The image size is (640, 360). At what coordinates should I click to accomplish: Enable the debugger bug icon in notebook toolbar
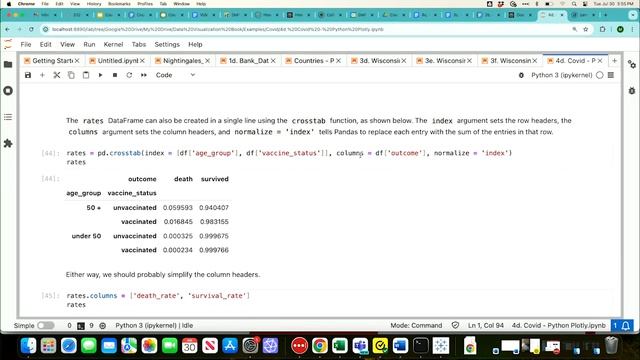click(x=521, y=75)
